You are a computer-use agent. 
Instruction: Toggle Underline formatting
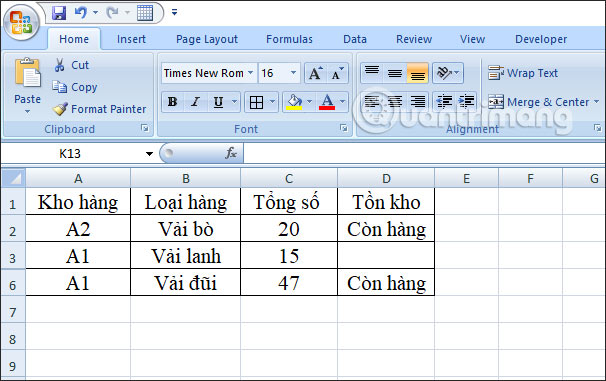(x=218, y=102)
